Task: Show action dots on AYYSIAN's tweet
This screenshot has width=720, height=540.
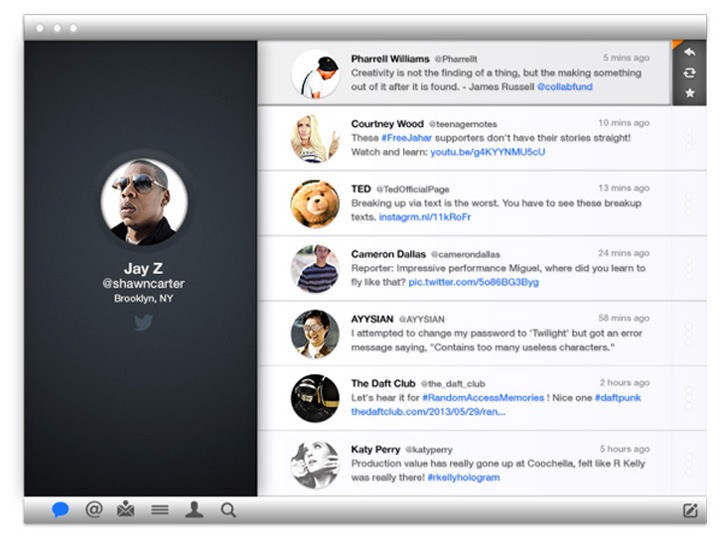Action: 688,334
